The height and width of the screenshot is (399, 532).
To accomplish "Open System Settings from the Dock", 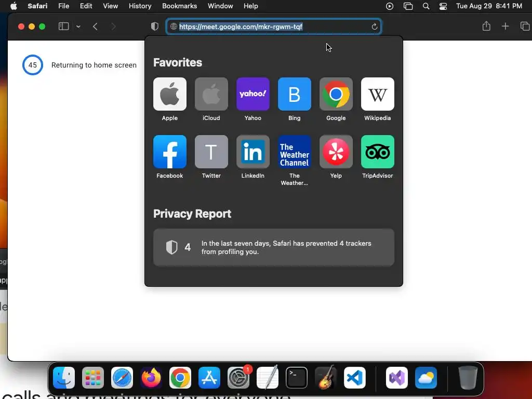I will (238, 378).
